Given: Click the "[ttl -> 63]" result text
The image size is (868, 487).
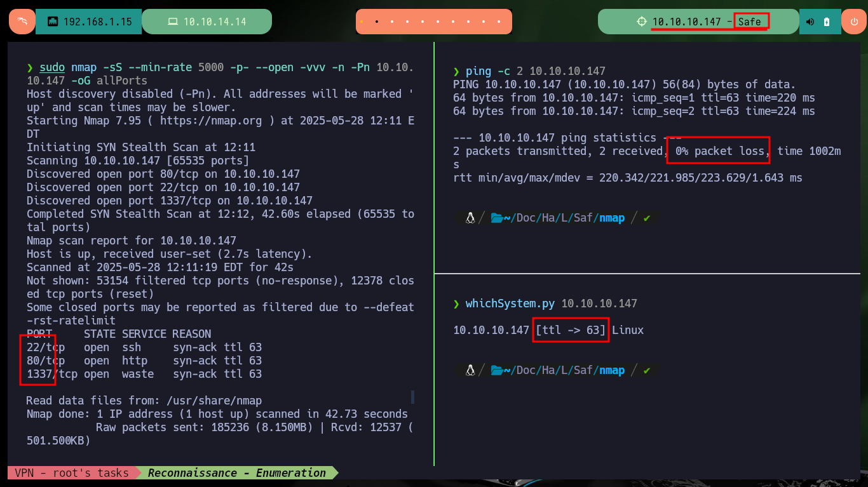Looking at the screenshot, I should click(571, 330).
